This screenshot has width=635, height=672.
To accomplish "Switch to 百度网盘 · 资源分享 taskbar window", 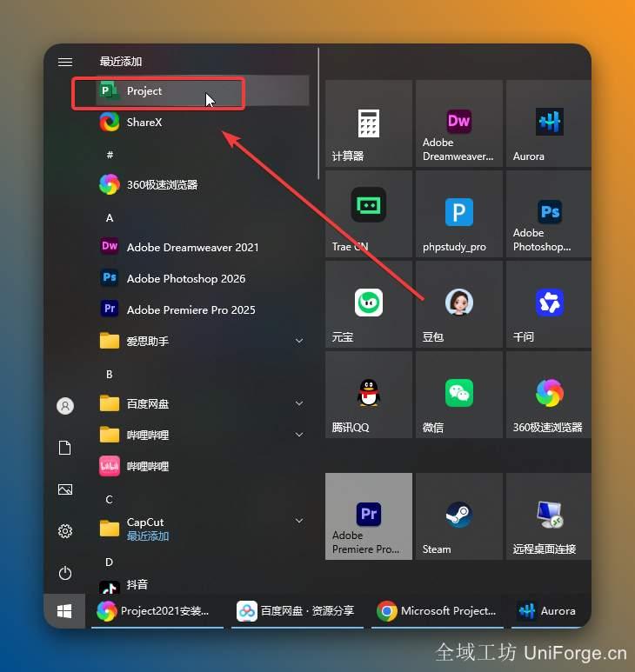I will [x=297, y=611].
